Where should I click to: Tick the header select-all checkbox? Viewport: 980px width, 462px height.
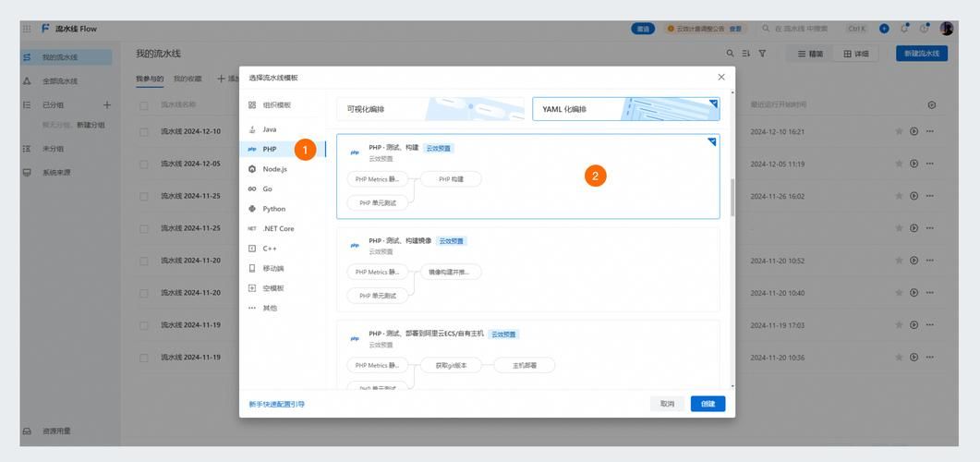click(144, 105)
